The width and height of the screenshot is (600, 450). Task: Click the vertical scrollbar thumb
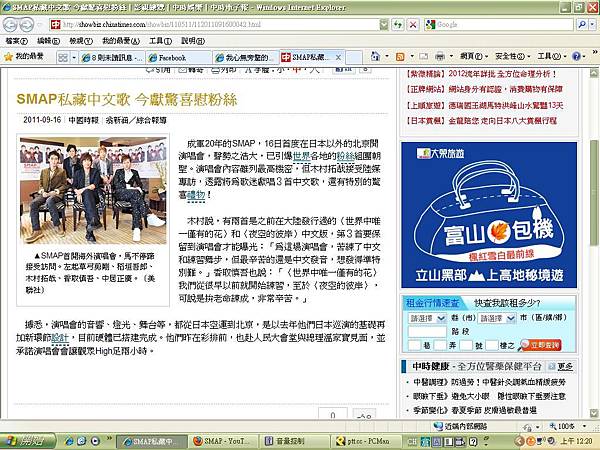tap(594, 192)
